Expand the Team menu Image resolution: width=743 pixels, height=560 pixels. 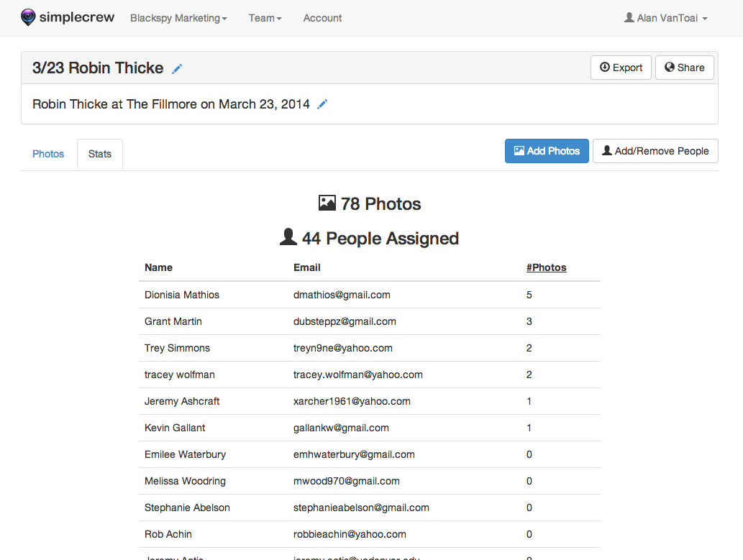265,18
